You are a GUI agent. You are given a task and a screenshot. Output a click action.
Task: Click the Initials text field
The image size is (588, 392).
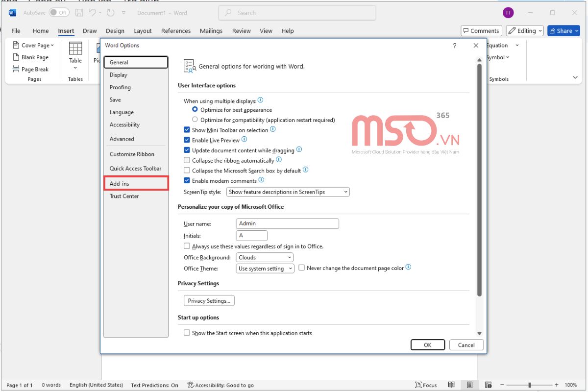click(x=252, y=236)
